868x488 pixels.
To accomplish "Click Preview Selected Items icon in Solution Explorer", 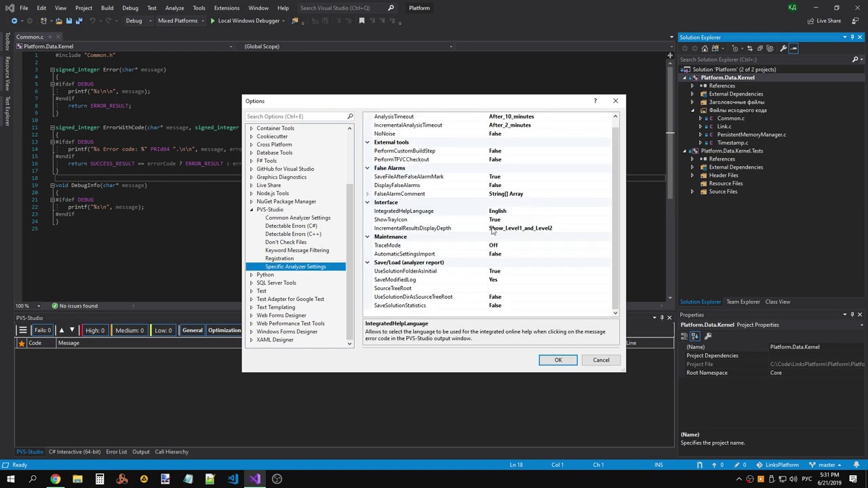I will (793, 48).
